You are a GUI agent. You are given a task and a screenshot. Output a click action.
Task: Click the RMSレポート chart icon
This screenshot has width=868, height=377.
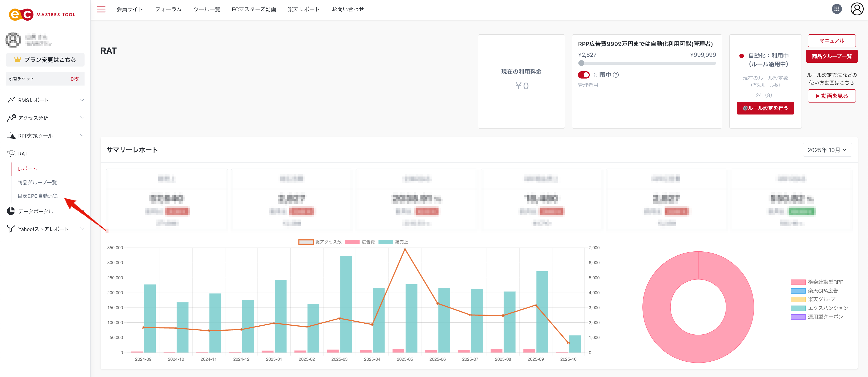point(11,100)
